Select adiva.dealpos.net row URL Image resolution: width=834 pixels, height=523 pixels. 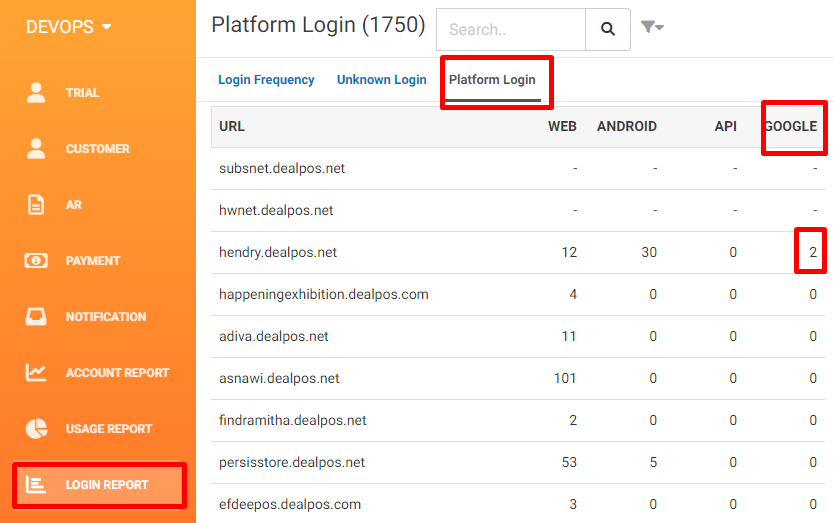273,337
